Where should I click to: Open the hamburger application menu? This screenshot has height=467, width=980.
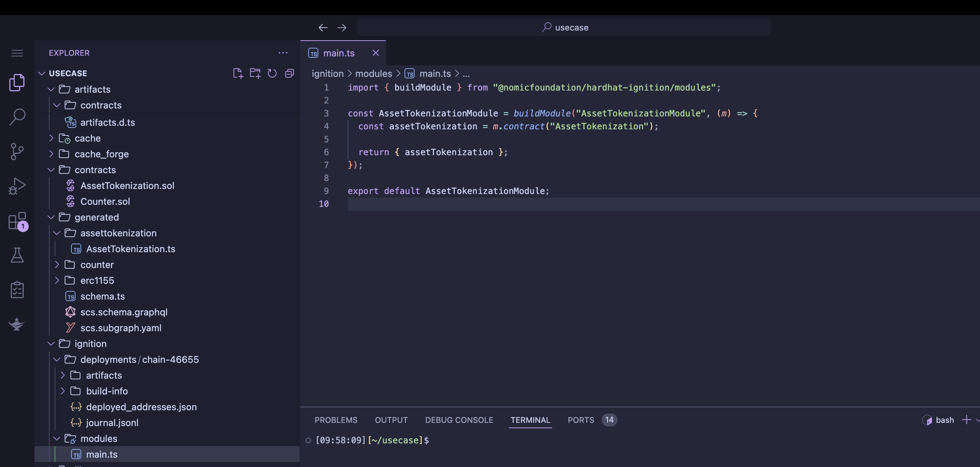click(17, 53)
